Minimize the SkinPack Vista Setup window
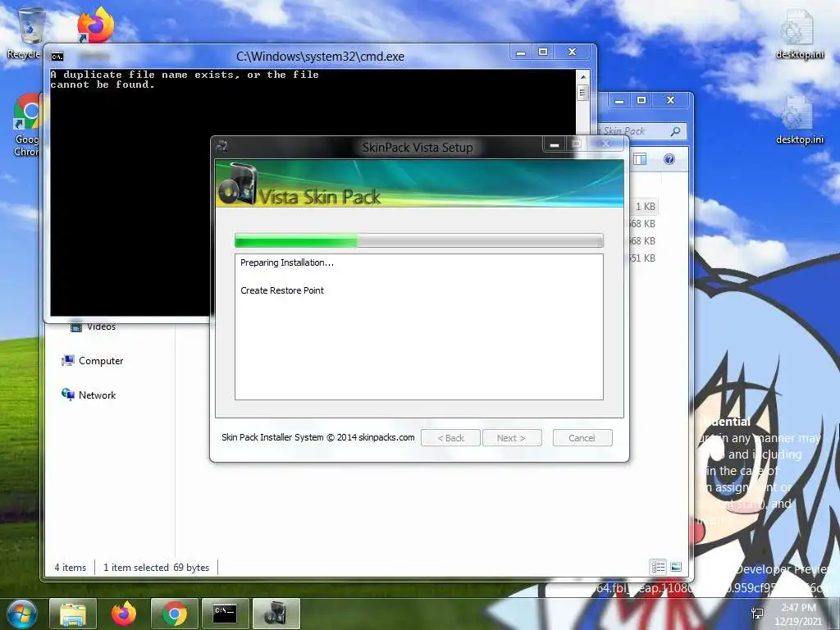840x630 pixels. click(x=555, y=144)
